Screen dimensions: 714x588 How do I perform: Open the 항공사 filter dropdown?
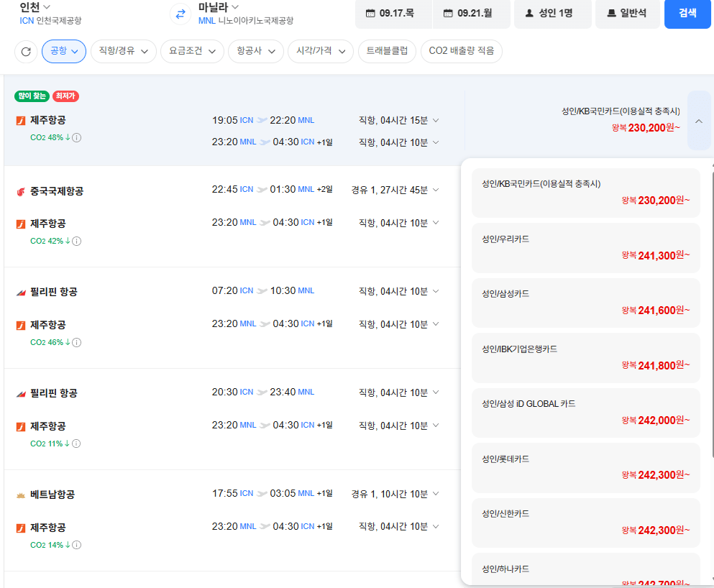(x=256, y=51)
